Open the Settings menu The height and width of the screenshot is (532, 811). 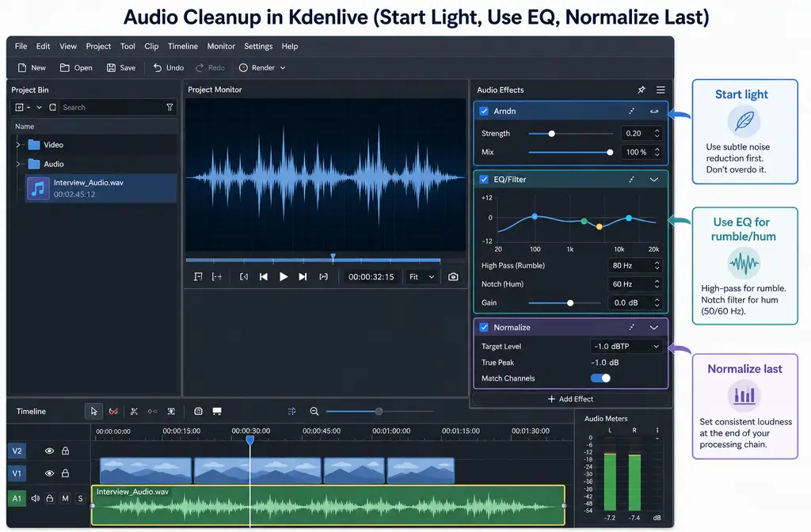[x=258, y=46]
